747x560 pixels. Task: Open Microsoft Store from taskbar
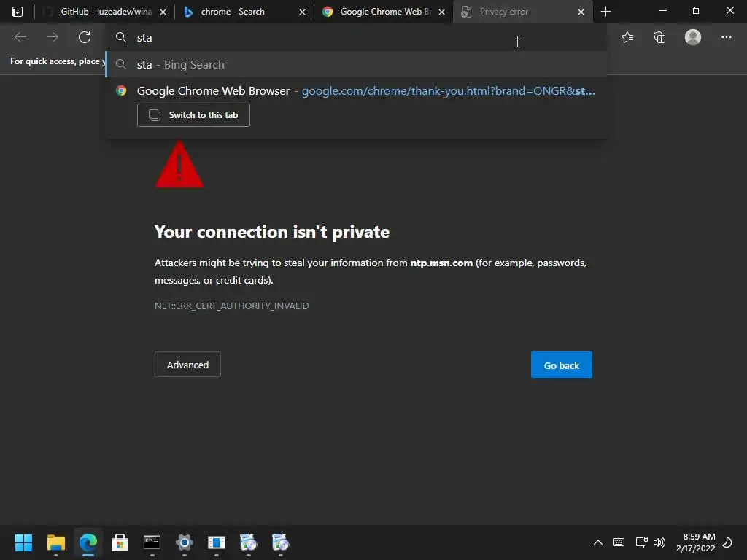120,542
